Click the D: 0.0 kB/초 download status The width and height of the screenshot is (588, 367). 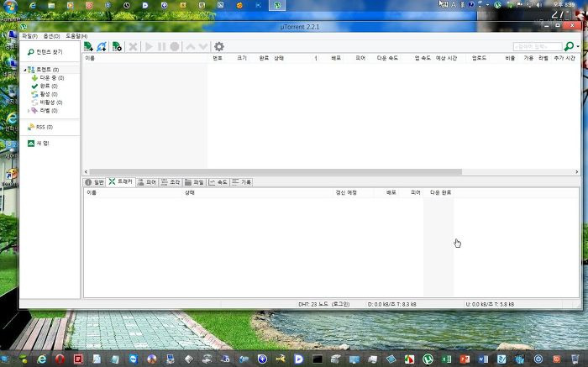[392, 304]
